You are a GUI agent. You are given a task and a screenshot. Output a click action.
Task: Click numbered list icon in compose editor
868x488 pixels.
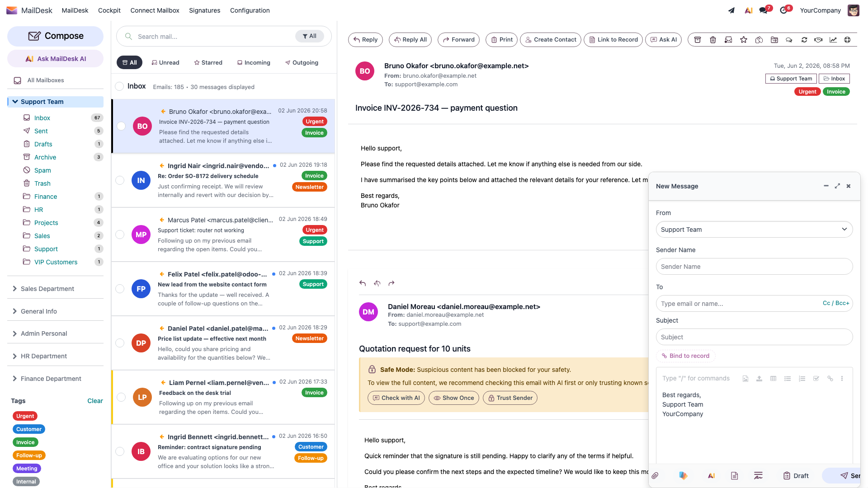coord(802,379)
